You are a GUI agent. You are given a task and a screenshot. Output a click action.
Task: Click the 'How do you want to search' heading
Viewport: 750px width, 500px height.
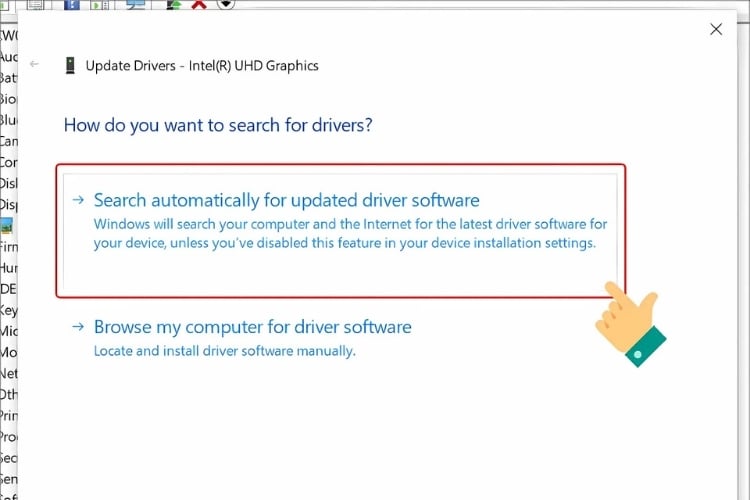click(218, 126)
